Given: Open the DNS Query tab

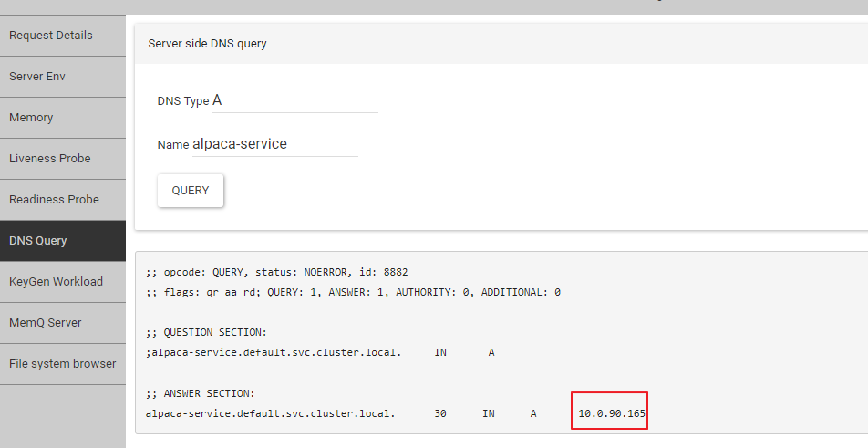Looking at the screenshot, I should (x=63, y=241).
